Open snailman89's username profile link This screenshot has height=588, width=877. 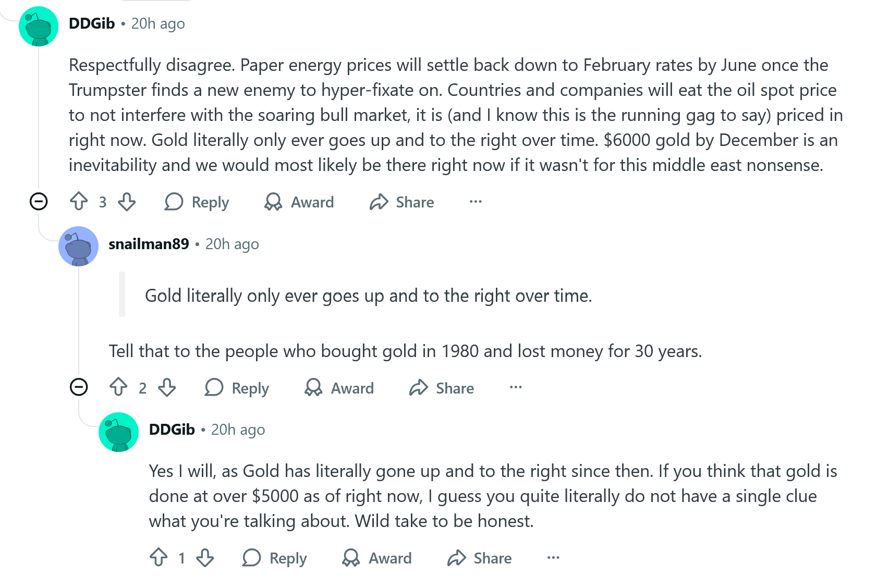click(x=149, y=244)
